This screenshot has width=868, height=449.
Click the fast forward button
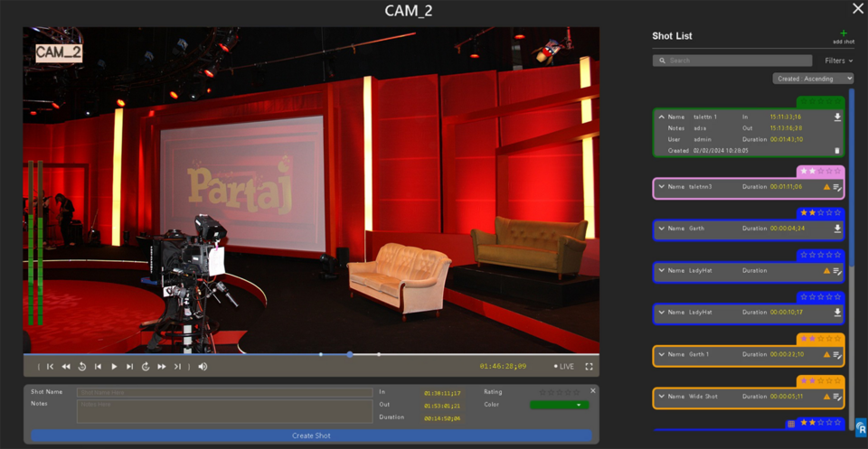162,367
